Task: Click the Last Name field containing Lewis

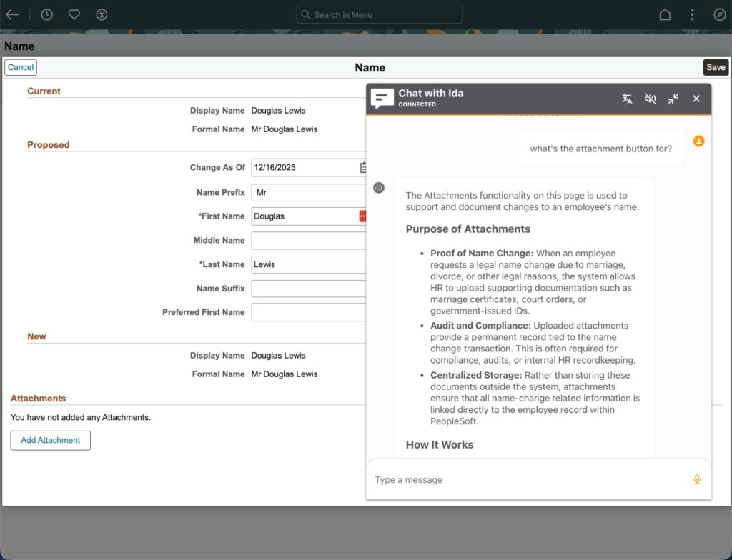Action: click(x=309, y=264)
